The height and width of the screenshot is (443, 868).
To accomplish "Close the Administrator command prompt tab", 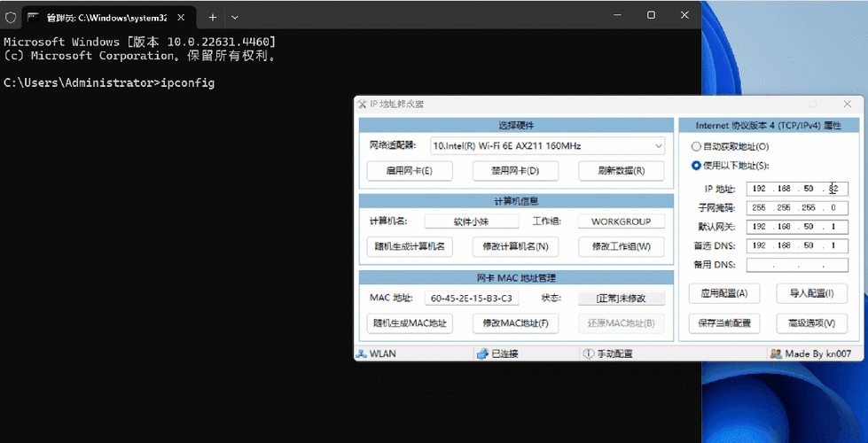I will (183, 17).
